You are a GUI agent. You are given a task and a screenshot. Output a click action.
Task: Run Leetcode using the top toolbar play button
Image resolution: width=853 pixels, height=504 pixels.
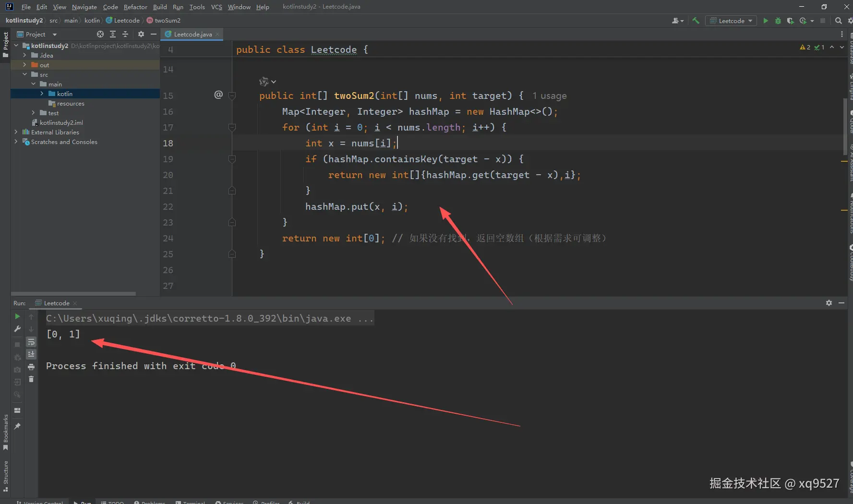(766, 21)
